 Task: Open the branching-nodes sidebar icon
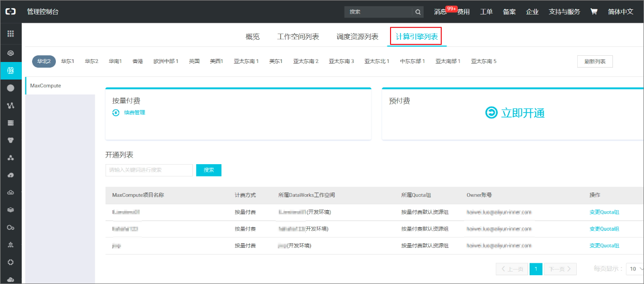pos(10,105)
